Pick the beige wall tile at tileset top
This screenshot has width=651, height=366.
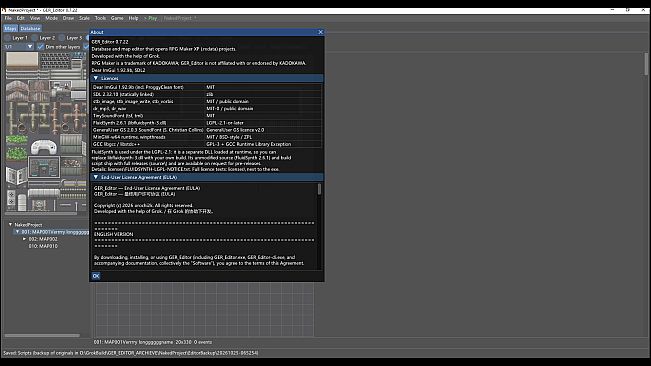pyautogui.click(x=22, y=61)
